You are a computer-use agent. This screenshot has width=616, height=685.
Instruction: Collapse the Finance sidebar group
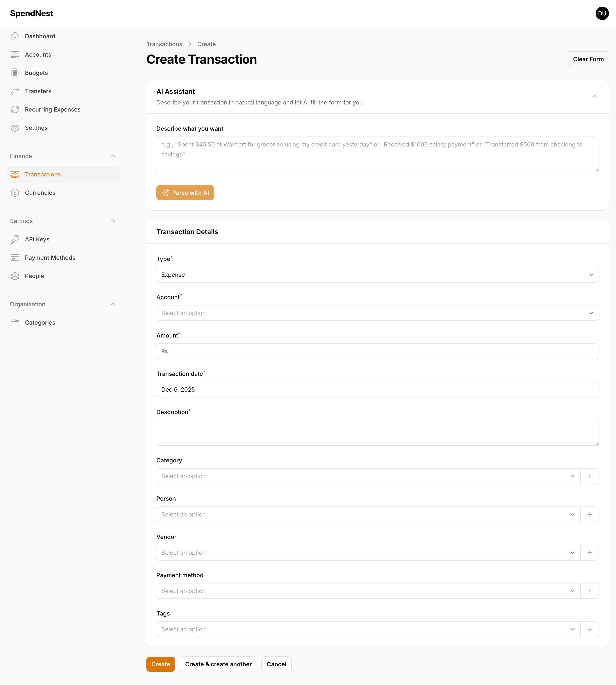point(113,156)
